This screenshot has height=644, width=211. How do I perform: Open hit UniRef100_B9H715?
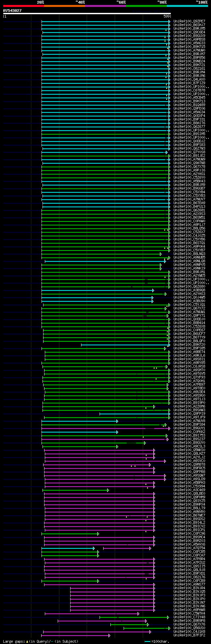[189, 47]
